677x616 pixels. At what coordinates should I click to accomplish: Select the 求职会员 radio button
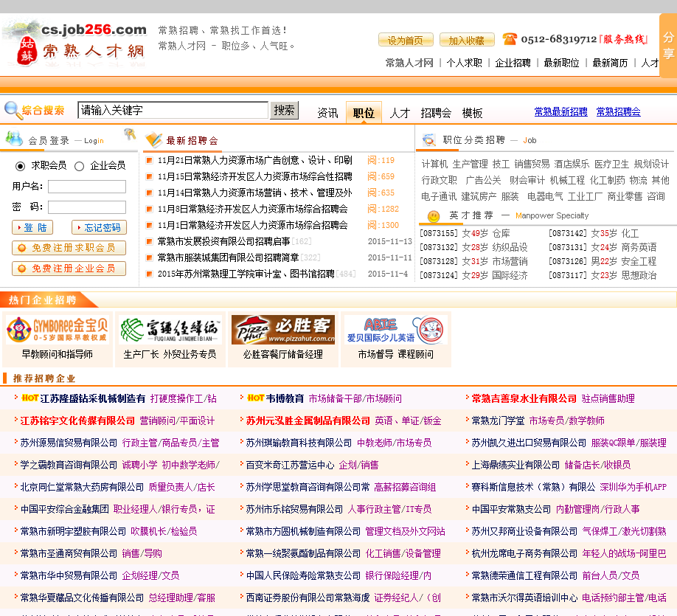click(20, 166)
